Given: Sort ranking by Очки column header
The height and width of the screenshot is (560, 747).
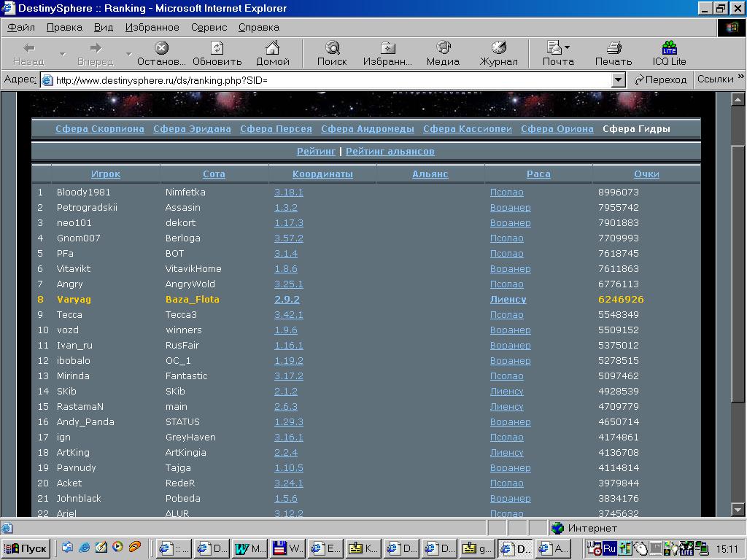Looking at the screenshot, I should [x=646, y=174].
